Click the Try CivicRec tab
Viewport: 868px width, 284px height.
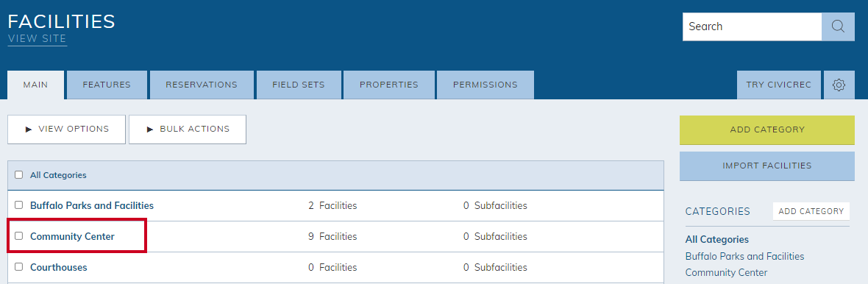pos(779,85)
